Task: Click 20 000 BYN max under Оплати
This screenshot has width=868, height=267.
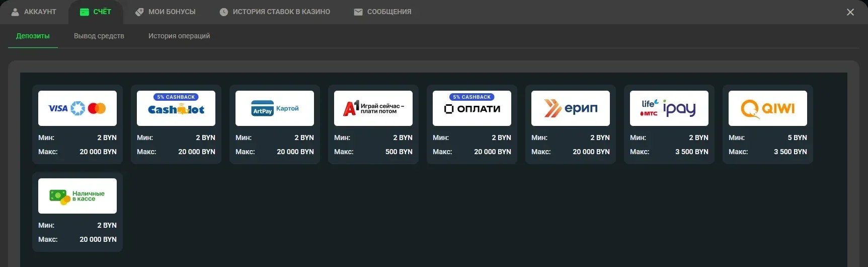Action: (x=493, y=152)
